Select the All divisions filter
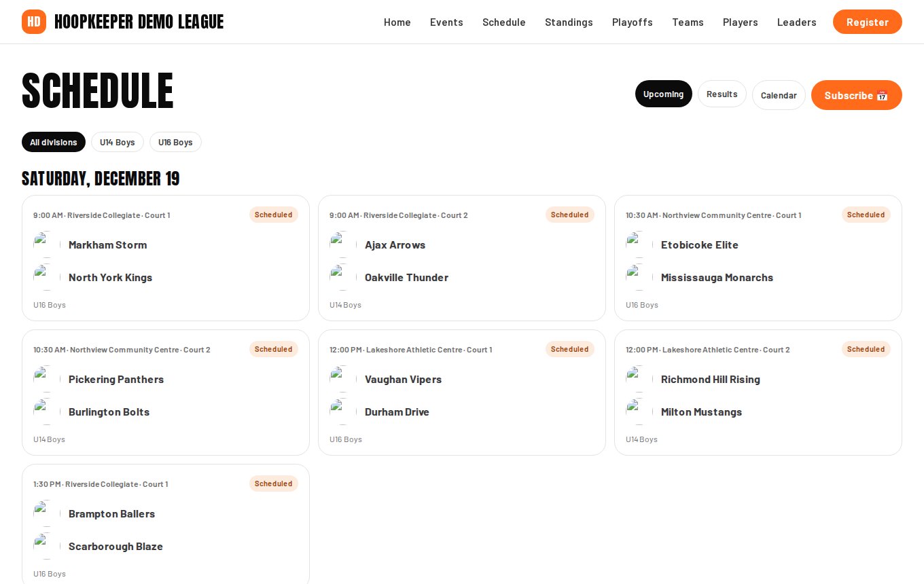924x584 pixels. (54, 142)
